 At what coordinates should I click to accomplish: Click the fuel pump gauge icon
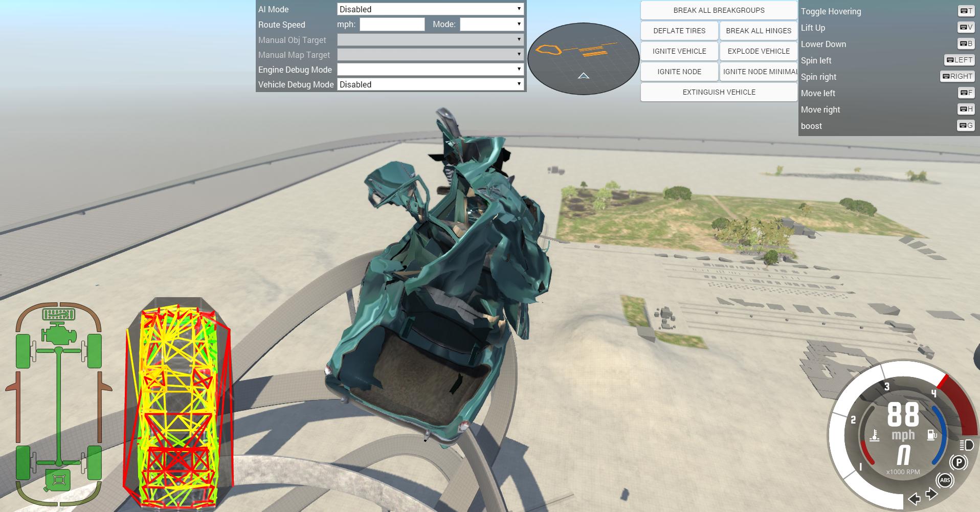[x=932, y=435]
